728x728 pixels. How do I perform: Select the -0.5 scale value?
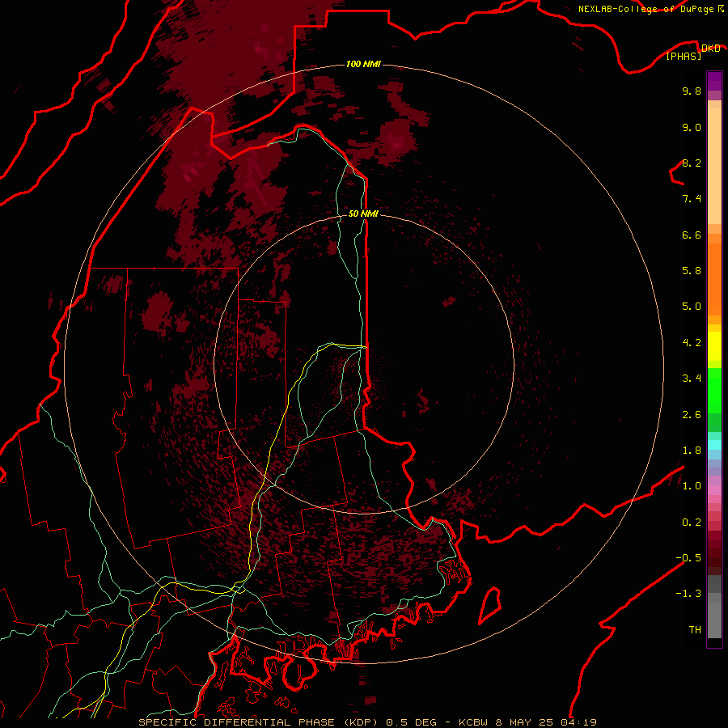tap(688, 558)
